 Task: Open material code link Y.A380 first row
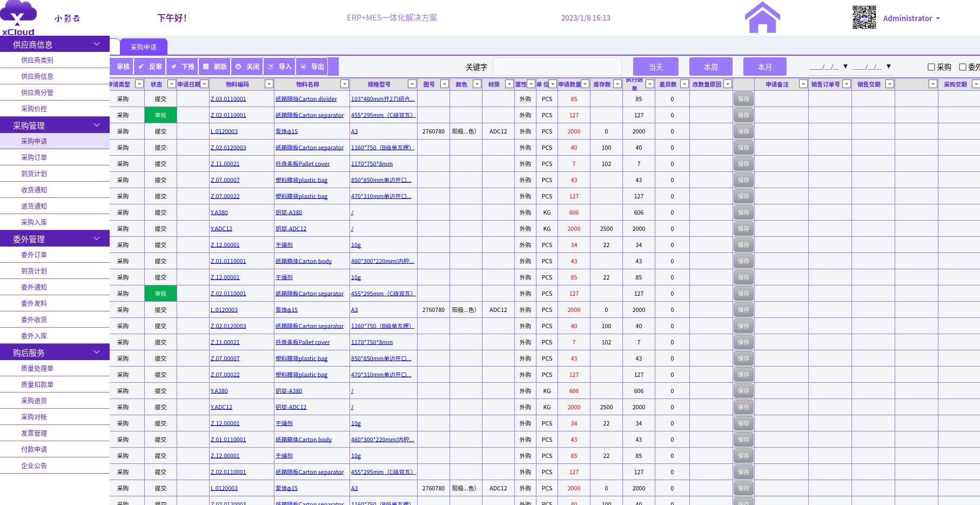click(219, 212)
